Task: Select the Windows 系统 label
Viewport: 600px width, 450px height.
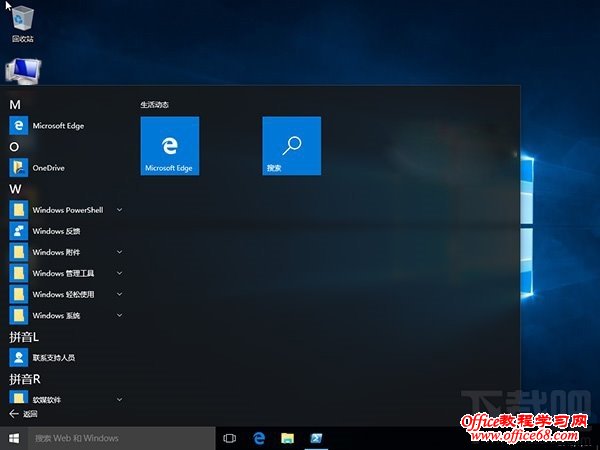Action: click(56, 315)
